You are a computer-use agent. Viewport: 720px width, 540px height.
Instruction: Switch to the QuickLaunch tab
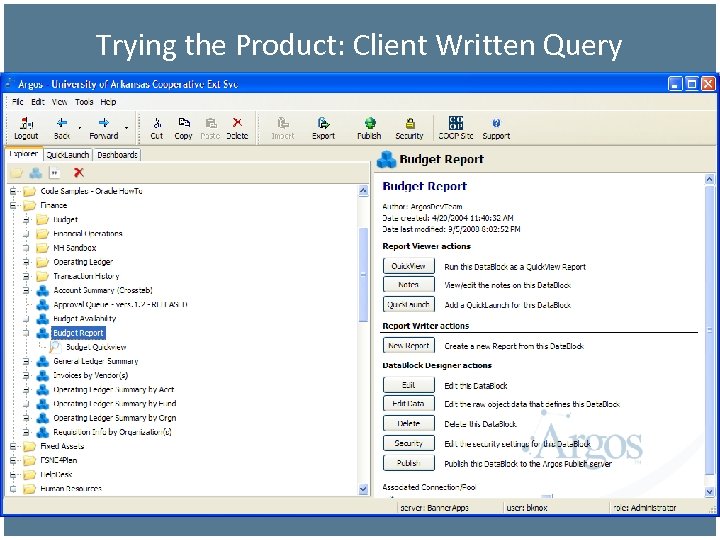pyautogui.click(x=68, y=155)
